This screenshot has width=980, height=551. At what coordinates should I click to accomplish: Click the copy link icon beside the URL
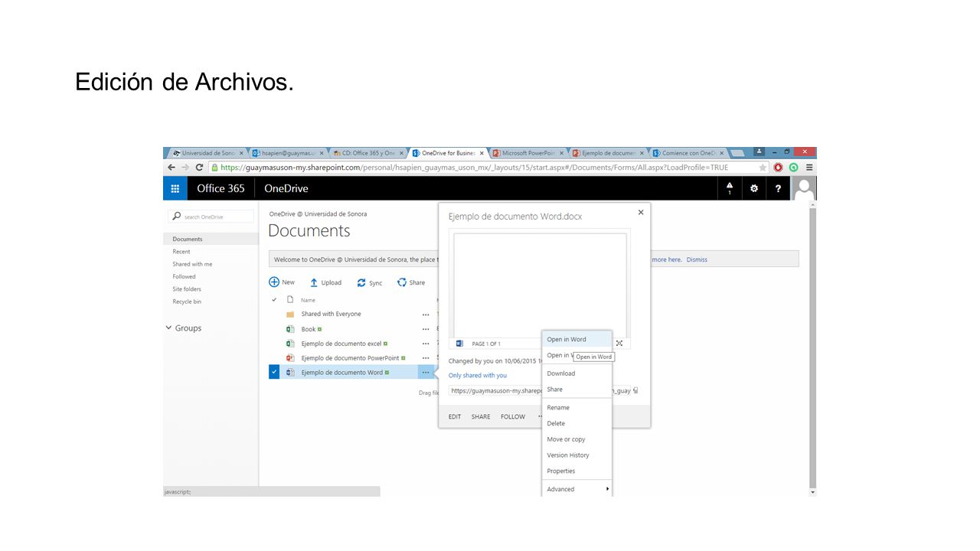coord(635,390)
